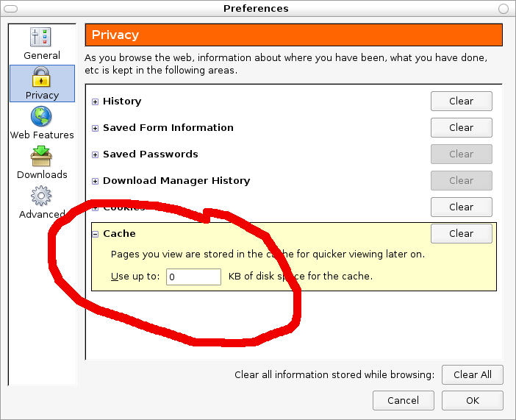Clear the Saved Form Information
This screenshot has height=420, width=516.
click(x=461, y=128)
